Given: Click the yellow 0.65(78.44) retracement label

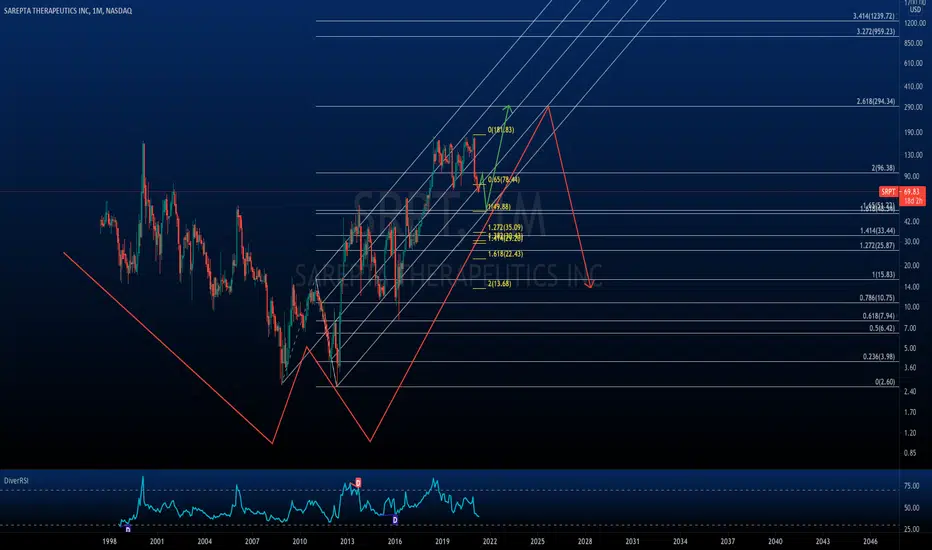Looking at the screenshot, I should (x=503, y=180).
